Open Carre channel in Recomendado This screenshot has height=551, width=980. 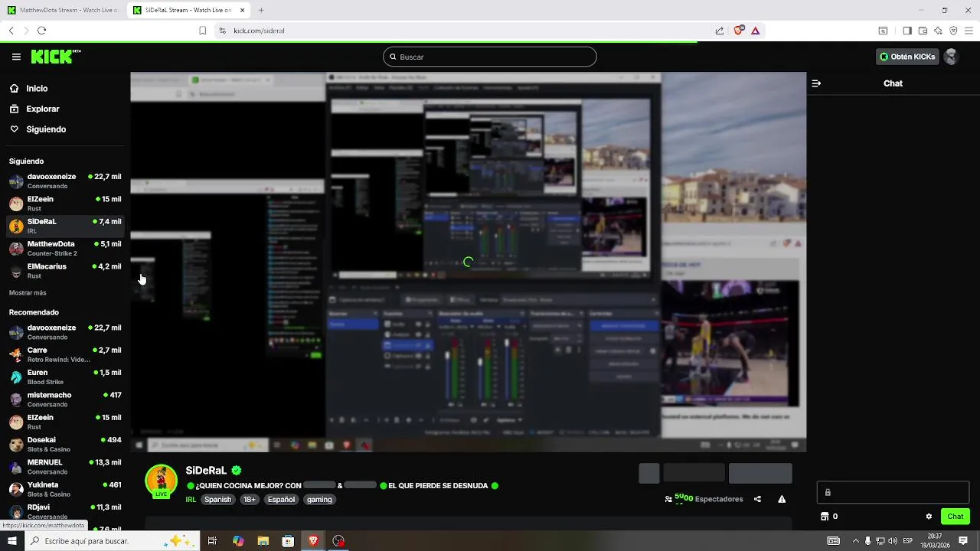65,354
